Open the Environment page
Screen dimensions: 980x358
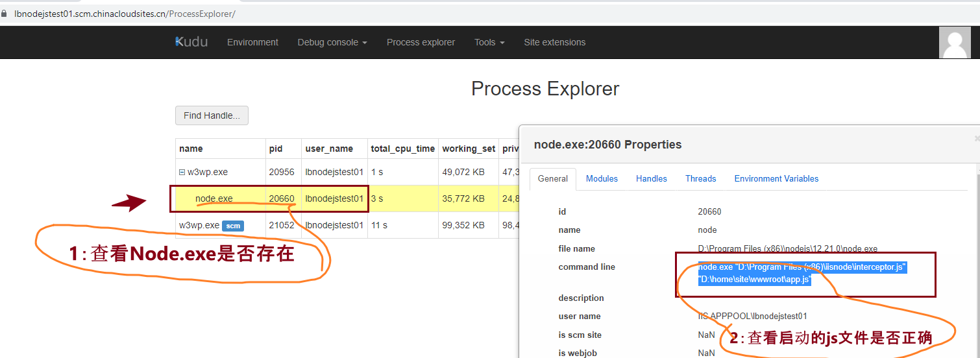(252, 42)
